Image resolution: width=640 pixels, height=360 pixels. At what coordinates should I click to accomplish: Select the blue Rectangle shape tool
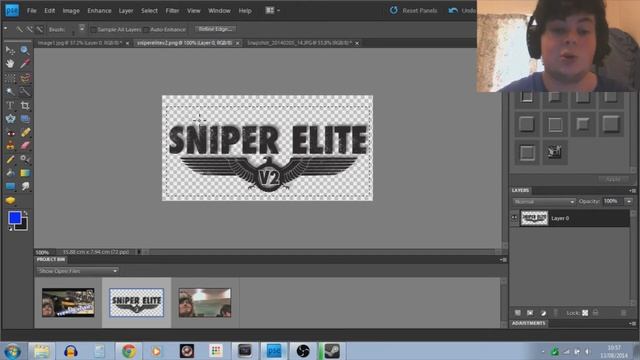[x=10, y=187]
